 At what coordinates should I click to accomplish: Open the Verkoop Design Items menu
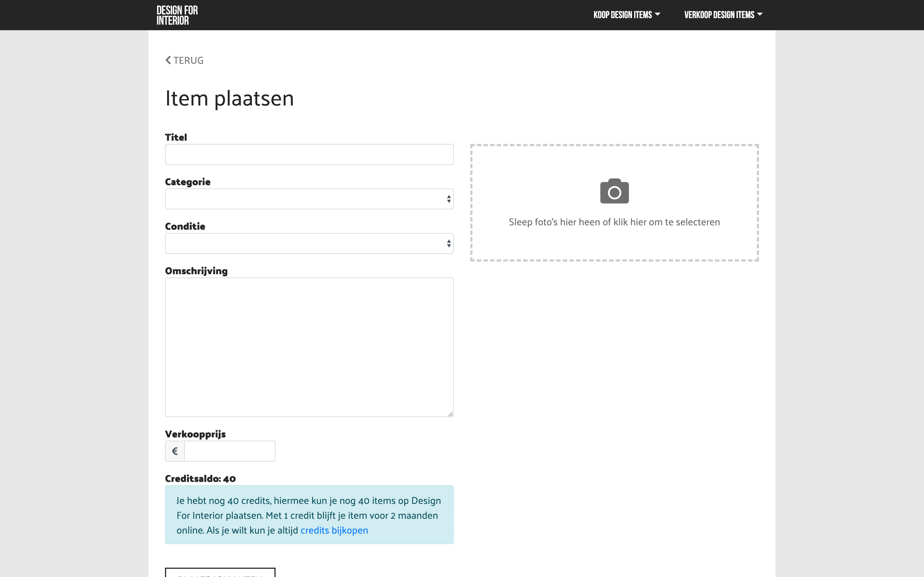click(719, 15)
